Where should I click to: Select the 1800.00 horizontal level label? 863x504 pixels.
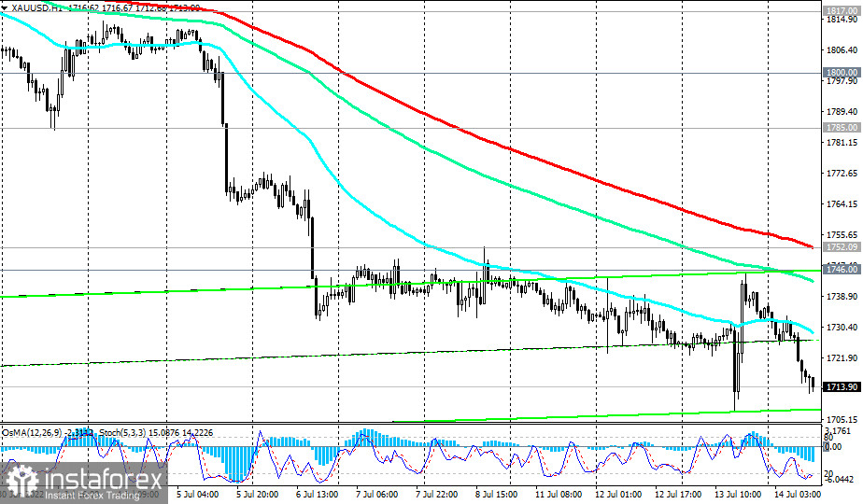[x=842, y=73]
